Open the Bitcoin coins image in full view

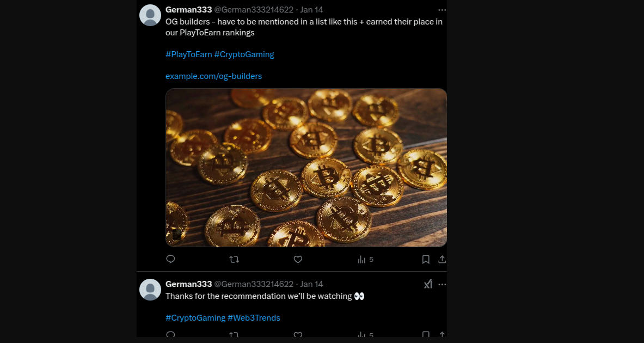click(x=306, y=167)
